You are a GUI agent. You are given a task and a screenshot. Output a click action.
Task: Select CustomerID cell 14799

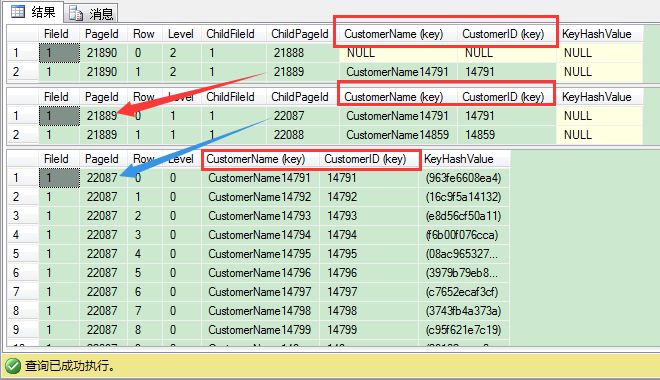point(369,330)
